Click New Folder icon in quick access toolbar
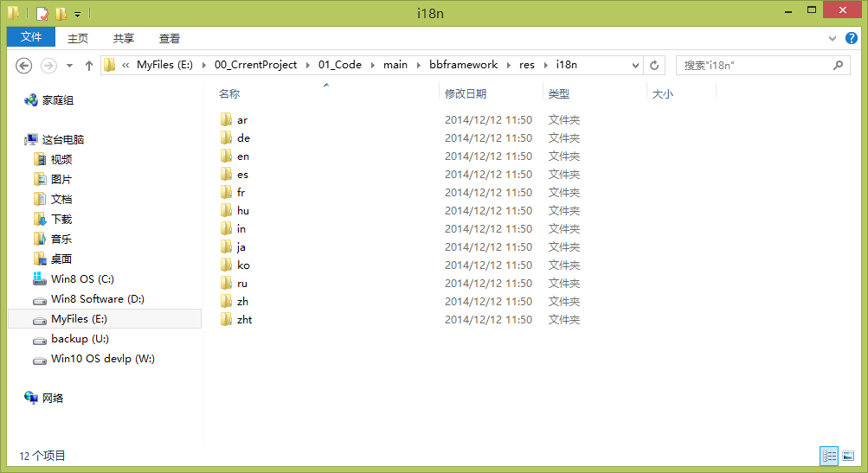 point(61,13)
